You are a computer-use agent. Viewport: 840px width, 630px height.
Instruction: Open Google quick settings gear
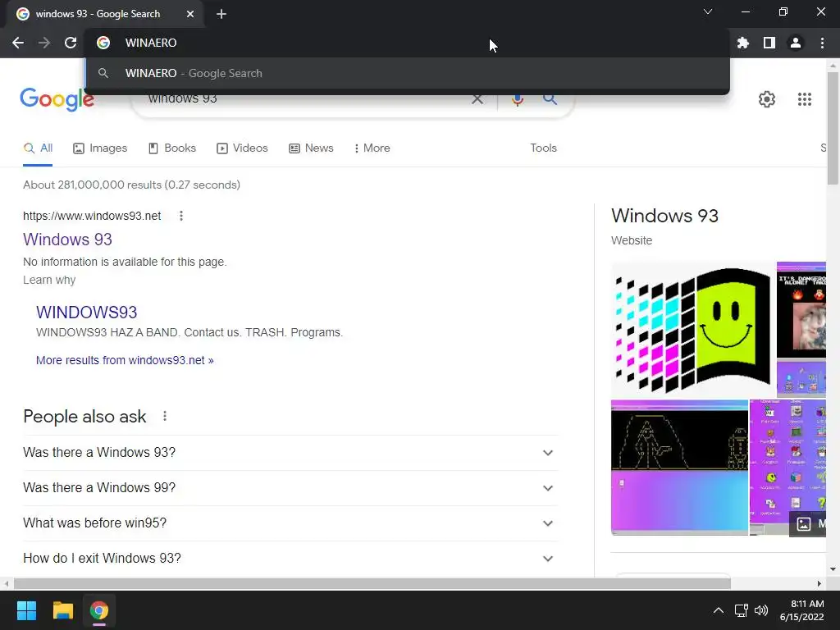[767, 99]
